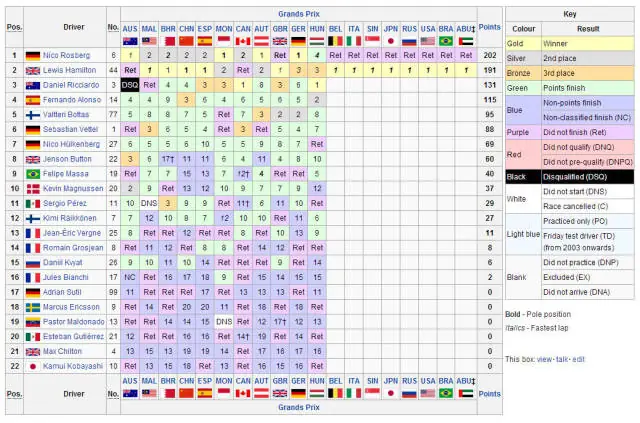640x423 pixels.
Task: Open the Lewis Hamilton driver link
Action: click(72, 71)
